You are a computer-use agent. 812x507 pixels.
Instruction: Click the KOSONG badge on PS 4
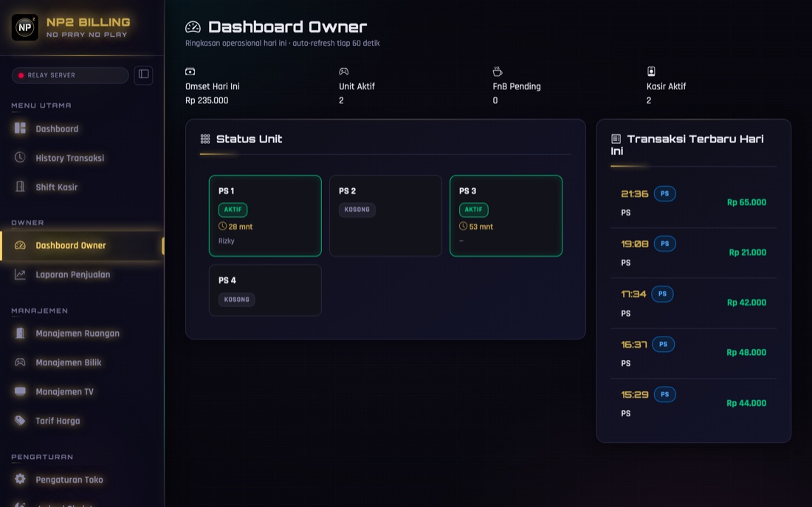237,300
